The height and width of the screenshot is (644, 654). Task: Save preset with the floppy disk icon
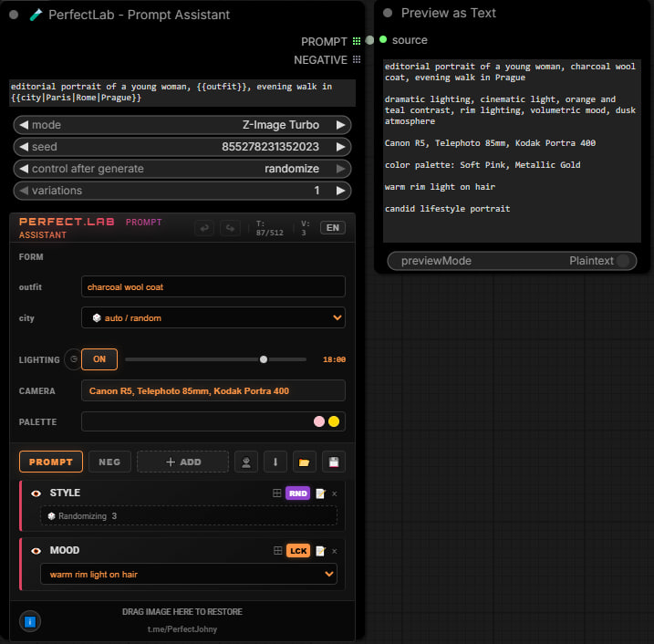pos(334,462)
